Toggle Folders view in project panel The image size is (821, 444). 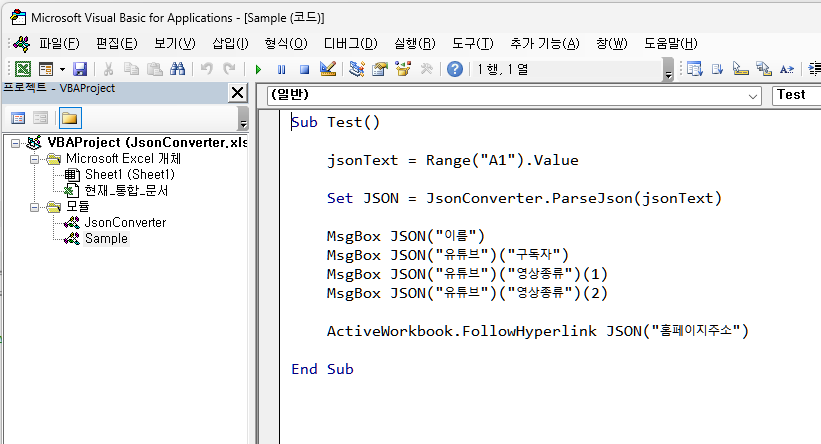pyautogui.click(x=70, y=118)
